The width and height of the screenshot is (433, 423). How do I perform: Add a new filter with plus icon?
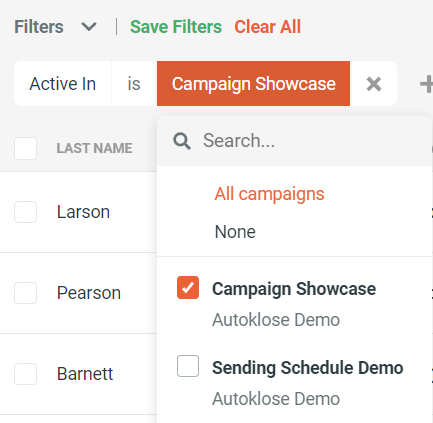click(427, 84)
